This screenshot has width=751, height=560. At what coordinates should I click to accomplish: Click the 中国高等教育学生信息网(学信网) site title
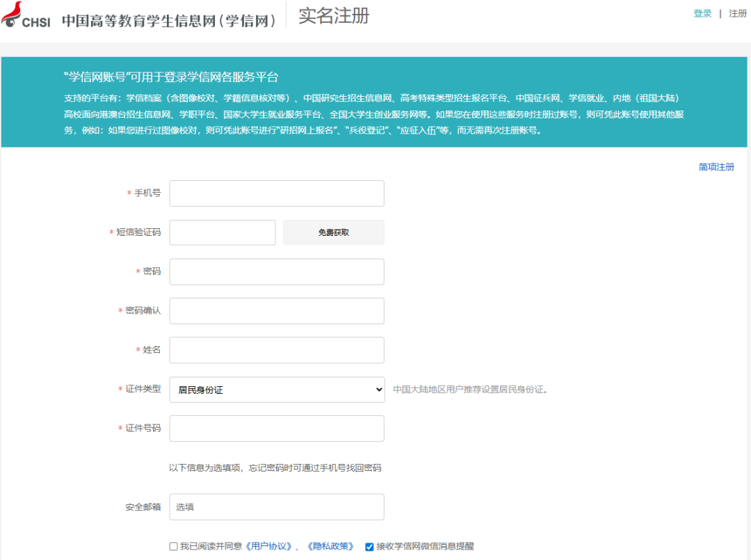170,21
